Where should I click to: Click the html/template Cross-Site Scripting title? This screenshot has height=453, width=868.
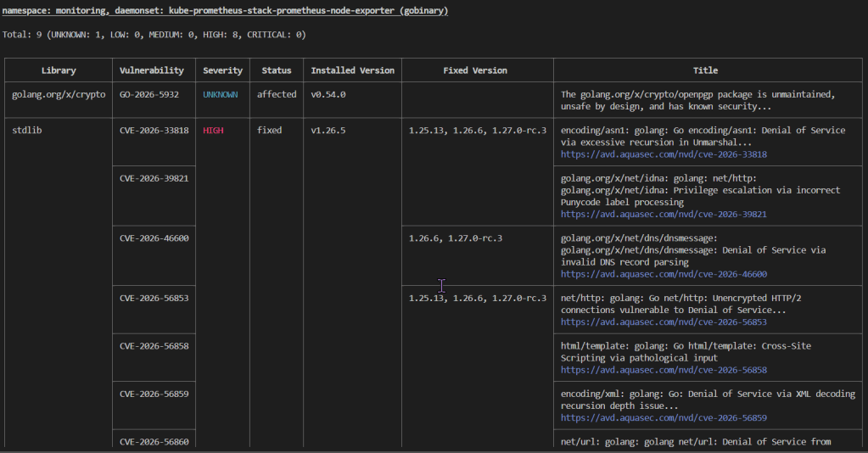(x=686, y=352)
